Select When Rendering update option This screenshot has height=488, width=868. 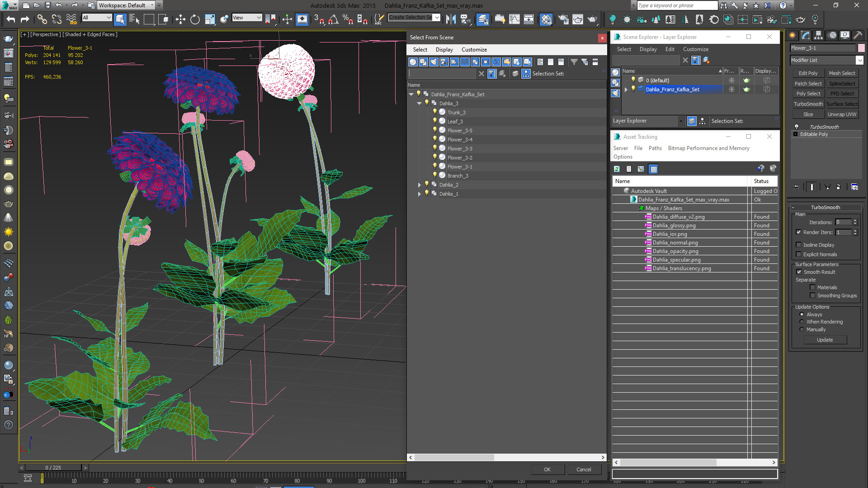(x=802, y=322)
